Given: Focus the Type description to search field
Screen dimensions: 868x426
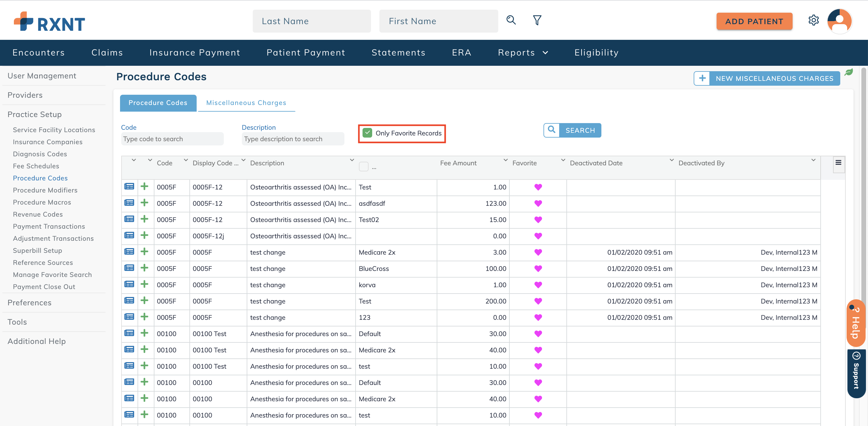Looking at the screenshot, I should 293,139.
